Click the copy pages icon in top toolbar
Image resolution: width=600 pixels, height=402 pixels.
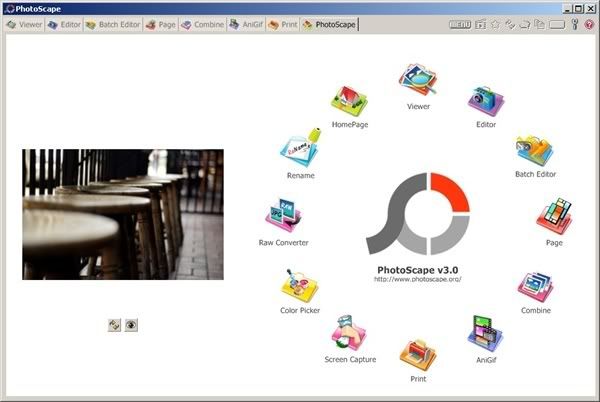[x=540, y=24]
